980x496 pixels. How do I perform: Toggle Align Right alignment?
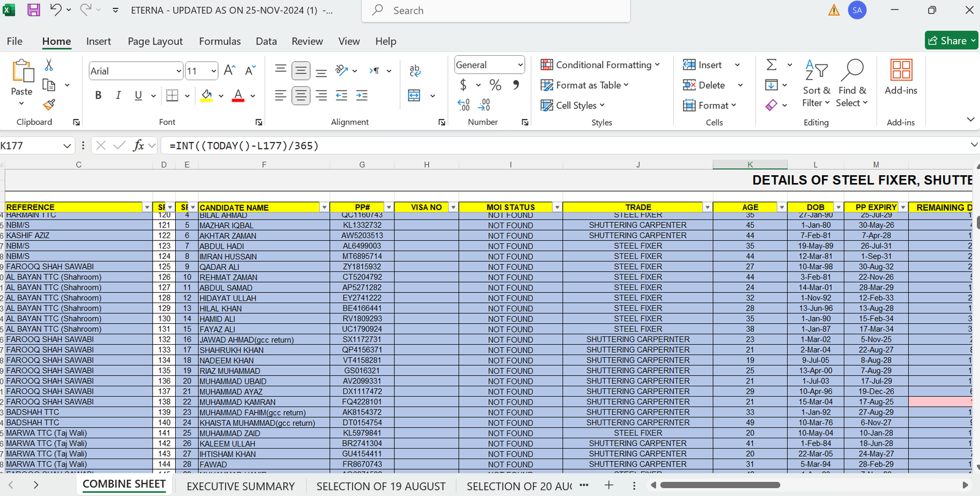321,96
